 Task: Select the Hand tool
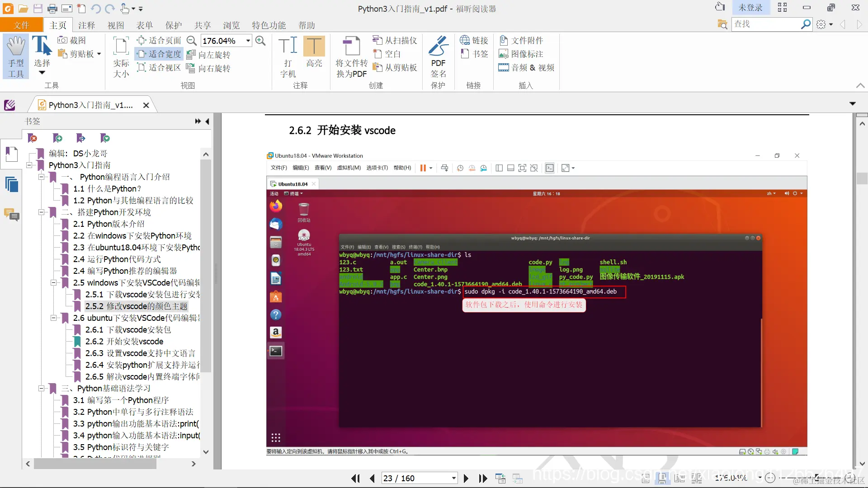coord(16,56)
